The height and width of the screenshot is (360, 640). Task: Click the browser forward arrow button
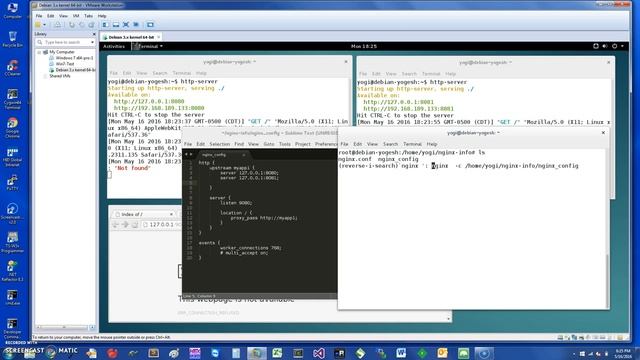click(125, 225)
